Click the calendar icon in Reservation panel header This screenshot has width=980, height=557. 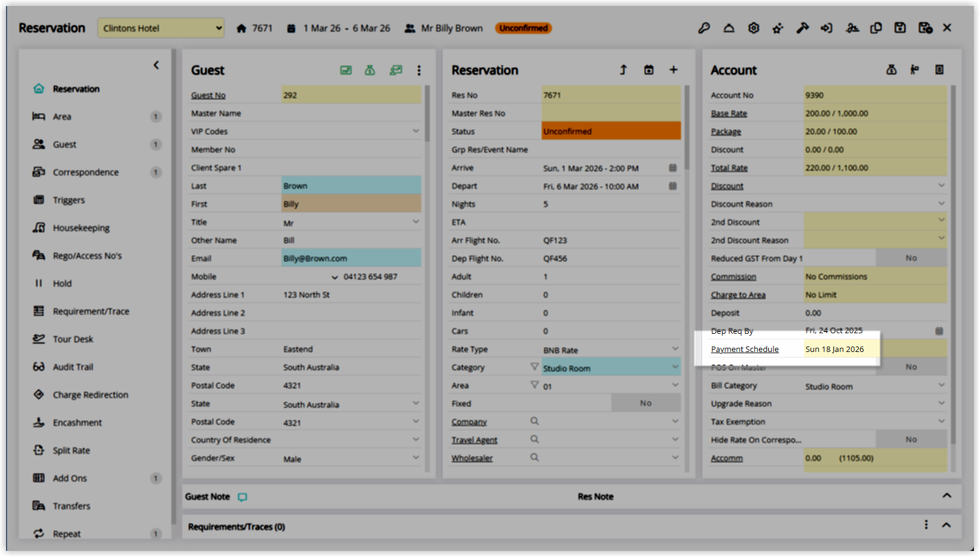pos(649,70)
